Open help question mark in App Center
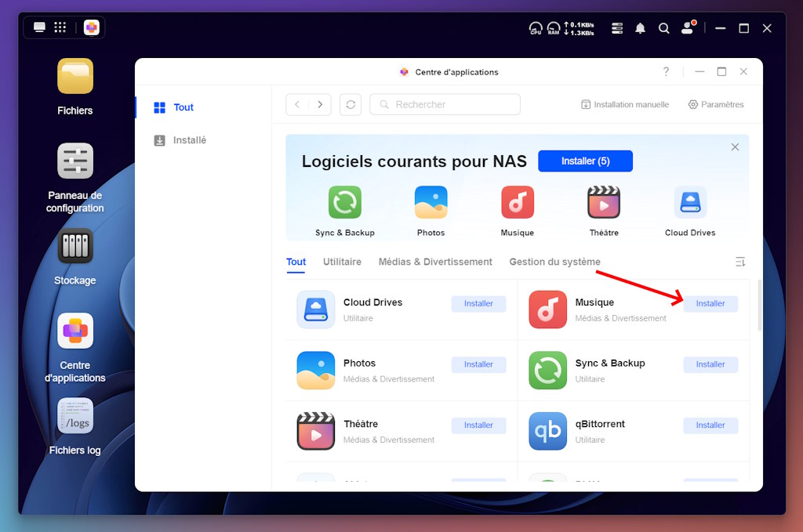Image resolution: width=803 pixels, height=532 pixels. tap(666, 71)
